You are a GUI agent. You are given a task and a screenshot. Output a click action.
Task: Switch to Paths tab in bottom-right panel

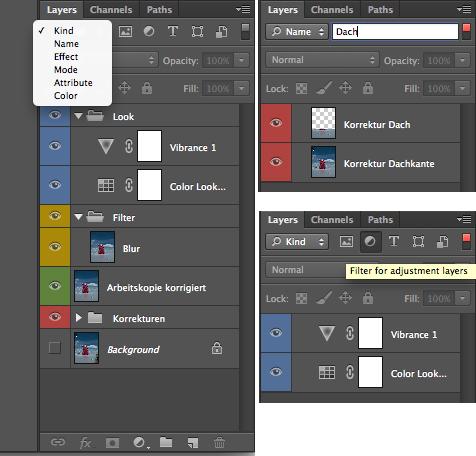click(380, 220)
